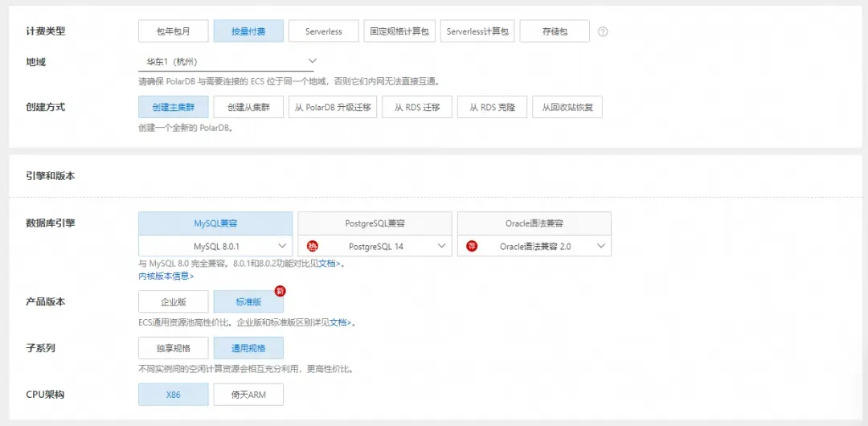Click the 引擎和版本 section heading

[x=51, y=176]
